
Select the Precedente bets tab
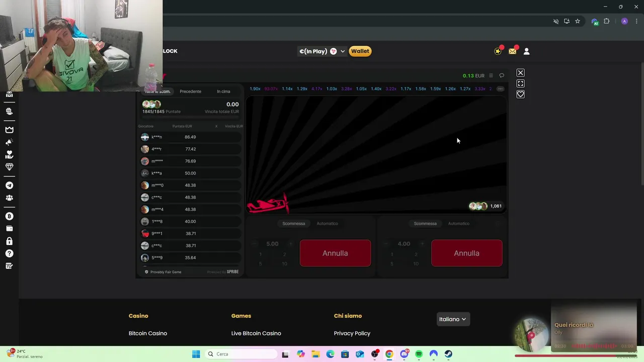(x=190, y=92)
